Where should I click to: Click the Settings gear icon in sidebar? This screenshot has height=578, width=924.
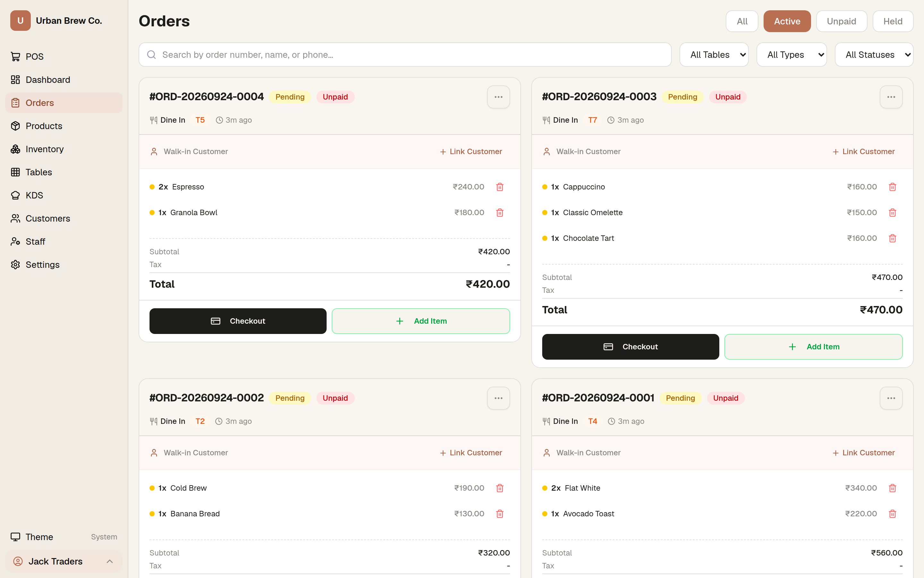[15, 265]
